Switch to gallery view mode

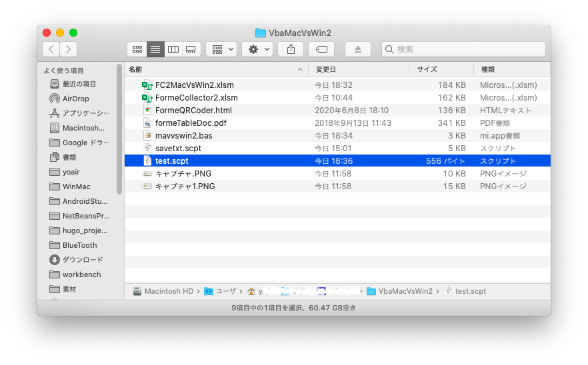point(191,49)
